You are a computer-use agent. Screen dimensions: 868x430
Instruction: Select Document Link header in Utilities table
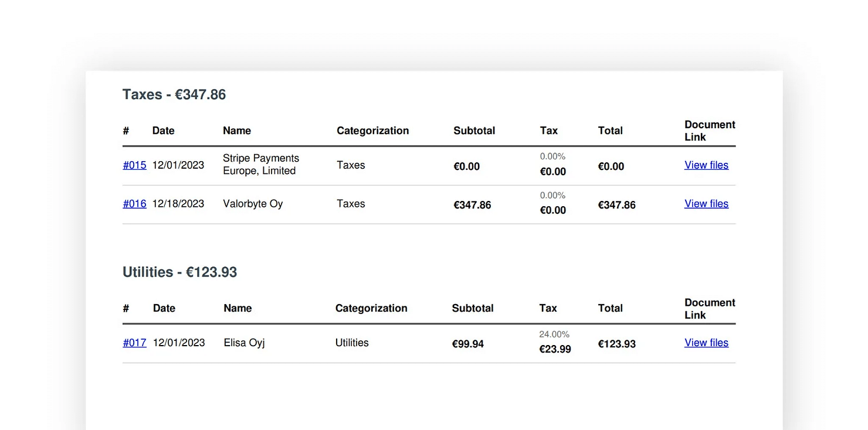point(710,309)
